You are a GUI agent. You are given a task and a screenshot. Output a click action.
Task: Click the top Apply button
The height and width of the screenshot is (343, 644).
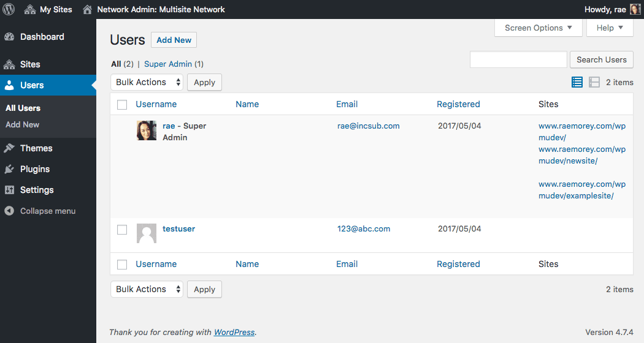(x=204, y=82)
